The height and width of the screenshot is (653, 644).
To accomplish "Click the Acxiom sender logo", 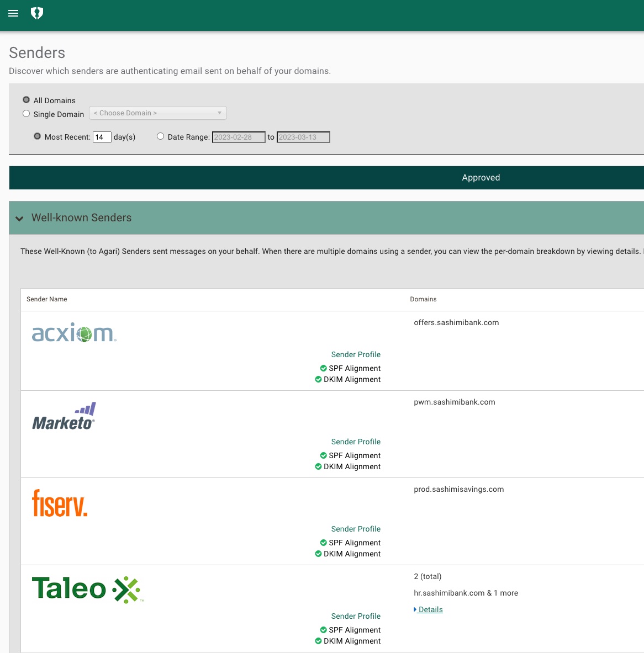I will pos(73,333).
